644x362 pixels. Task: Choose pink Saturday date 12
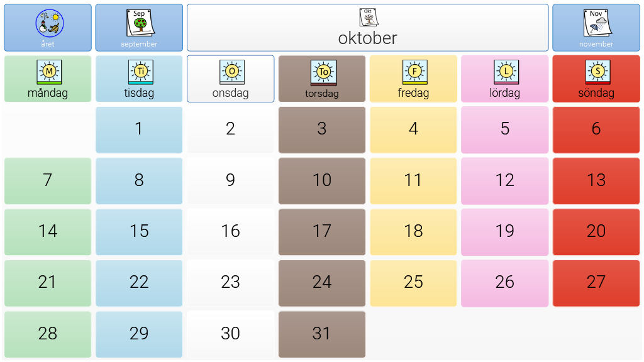click(505, 181)
